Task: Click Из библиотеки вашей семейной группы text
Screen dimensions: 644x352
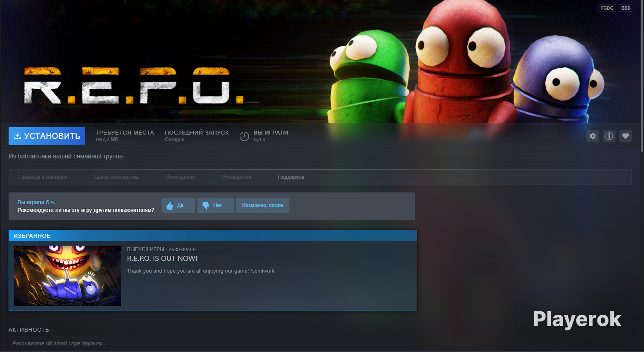Action: pyautogui.click(x=66, y=156)
